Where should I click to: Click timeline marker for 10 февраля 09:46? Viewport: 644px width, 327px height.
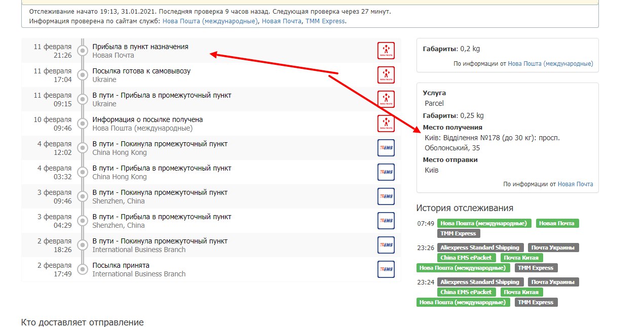(x=83, y=124)
